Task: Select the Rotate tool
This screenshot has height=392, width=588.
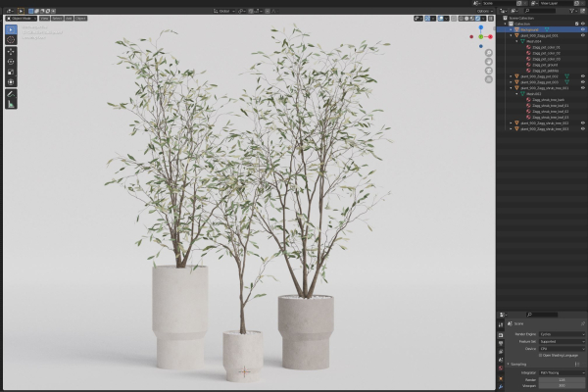Action: coord(11,62)
